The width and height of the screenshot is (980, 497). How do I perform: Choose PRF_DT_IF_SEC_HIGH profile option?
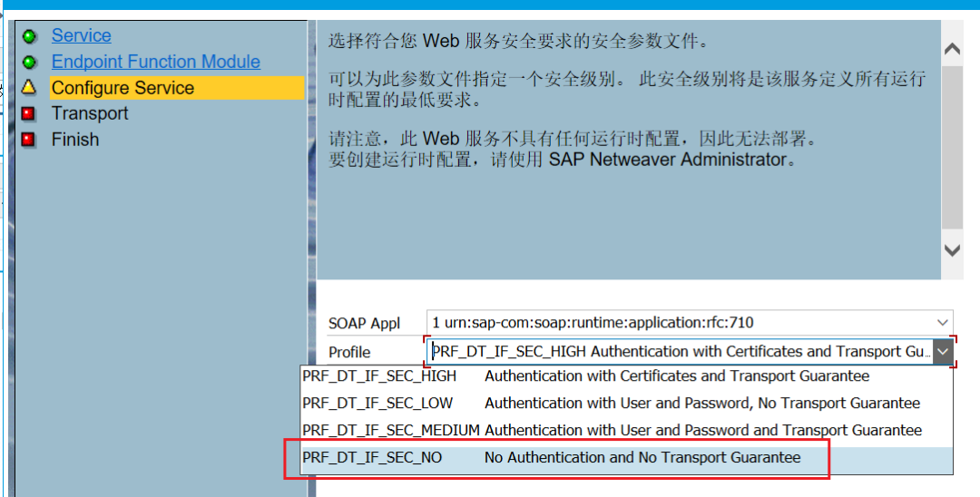[x=627, y=376]
